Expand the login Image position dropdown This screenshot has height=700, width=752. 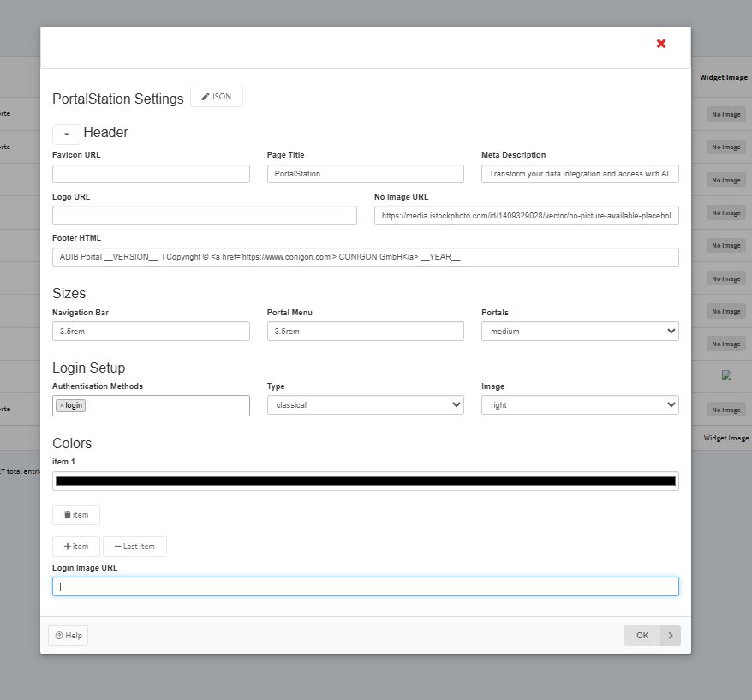tap(580, 405)
